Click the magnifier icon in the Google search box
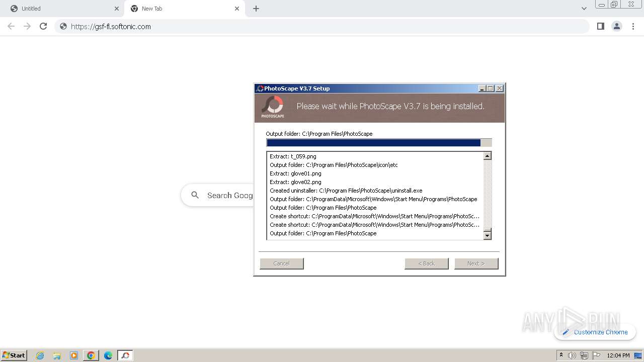 tap(195, 195)
